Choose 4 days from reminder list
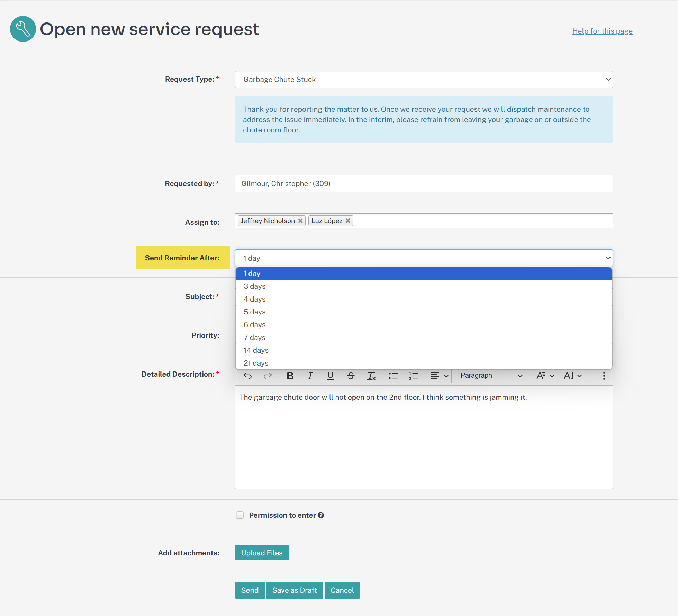Viewport: 678px width, 616px height. (x=424, y=299)
